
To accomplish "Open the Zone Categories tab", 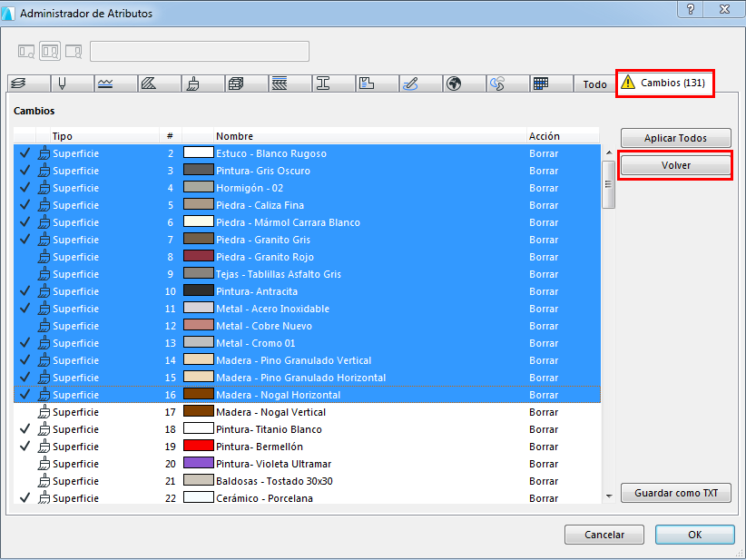I will pos(377,84).
